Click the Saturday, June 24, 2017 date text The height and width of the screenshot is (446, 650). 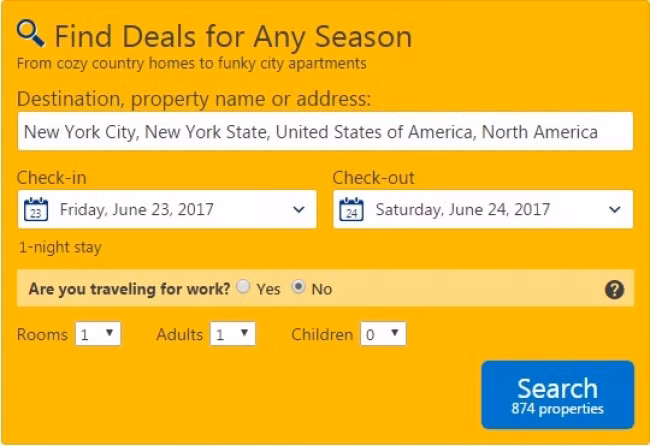click(x=463, y=210)
